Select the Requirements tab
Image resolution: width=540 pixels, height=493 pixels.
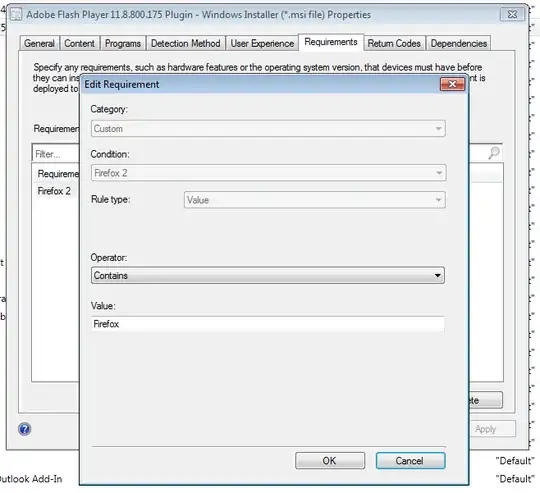click(x=331, y=42)
